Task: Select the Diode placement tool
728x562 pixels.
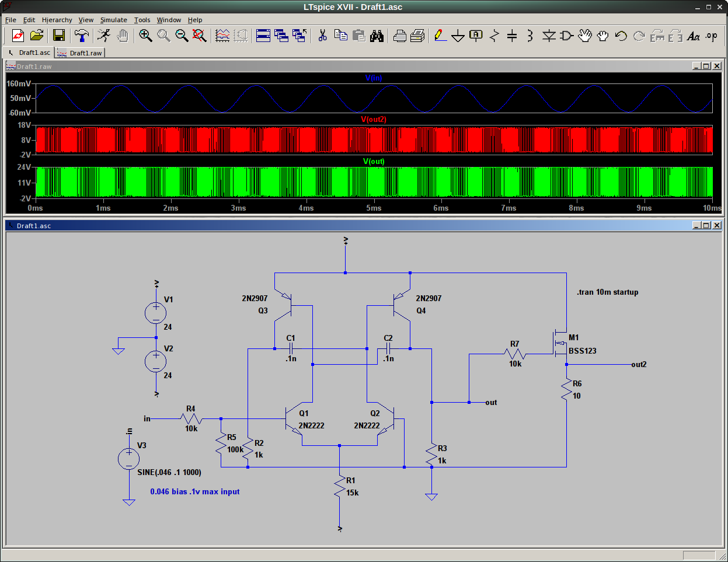Action: pyautogui.click(x=549, y=36)
